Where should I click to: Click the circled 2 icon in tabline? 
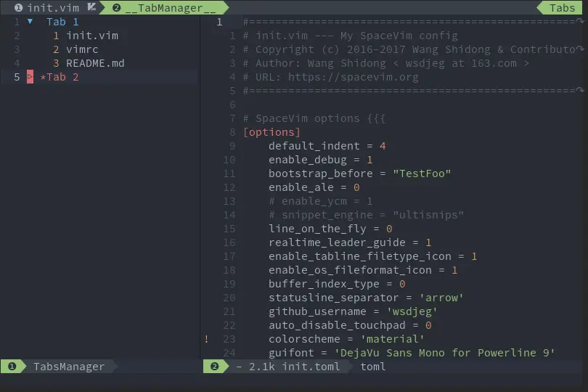point(117,7)
